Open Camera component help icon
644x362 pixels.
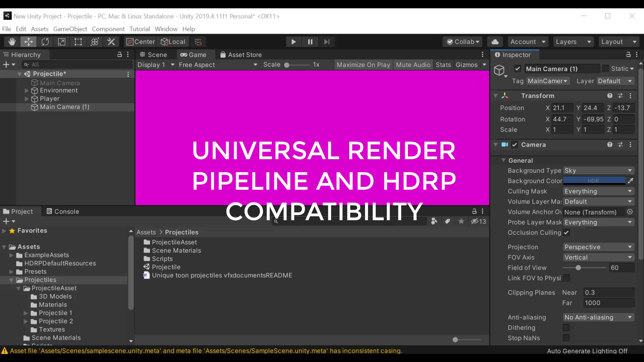pos(610,144)
